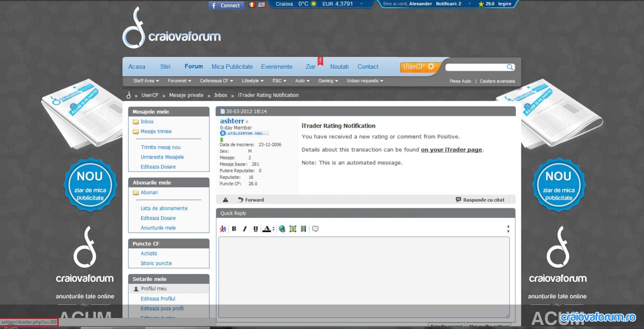Log out via Iesire link
This screenshot has height=329, width=644.
(x=505, y=4)
